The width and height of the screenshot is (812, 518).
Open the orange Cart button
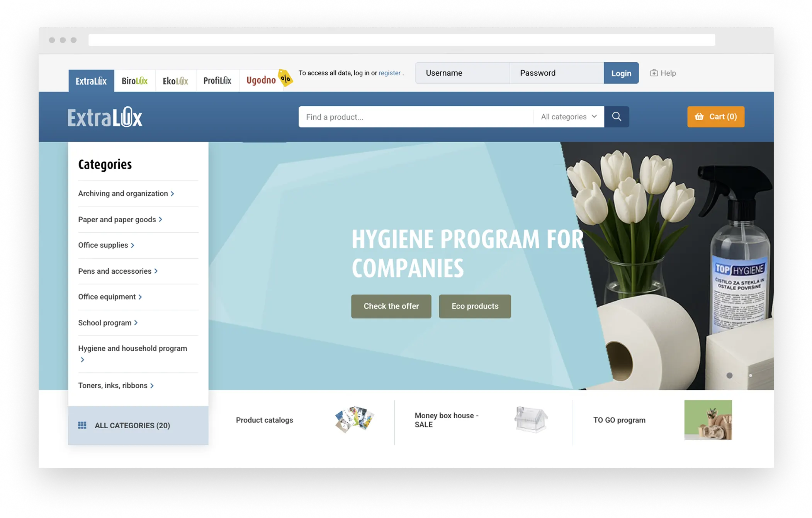coord(715,117)
